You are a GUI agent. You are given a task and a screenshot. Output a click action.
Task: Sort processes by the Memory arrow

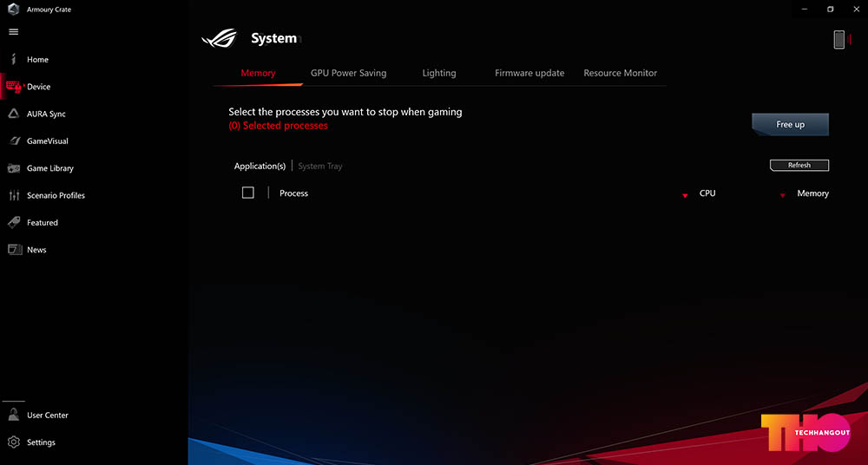783,195
